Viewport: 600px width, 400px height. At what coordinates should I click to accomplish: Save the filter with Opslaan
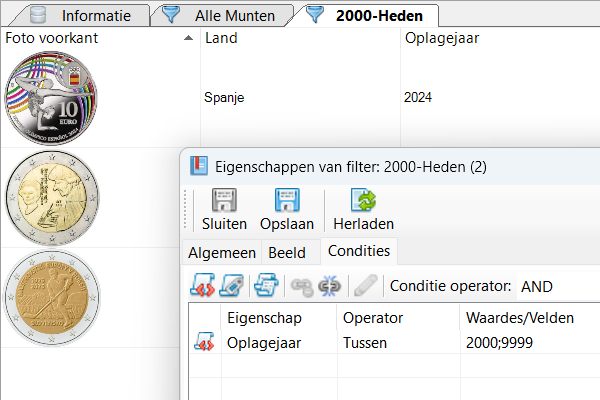tap(287, 210)
